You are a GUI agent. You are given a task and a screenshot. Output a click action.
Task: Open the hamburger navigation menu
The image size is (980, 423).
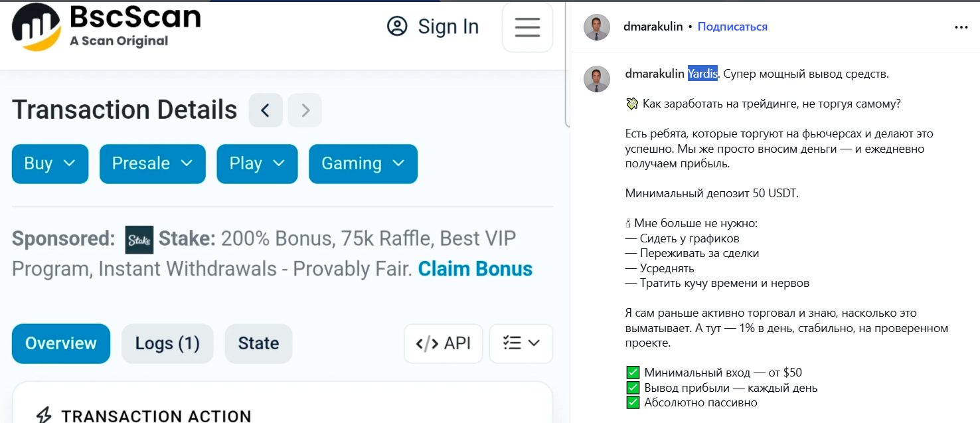(x=527, y=27)
